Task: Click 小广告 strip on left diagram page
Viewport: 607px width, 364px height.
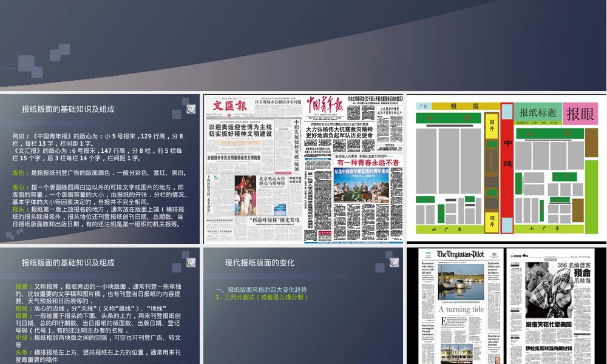Action: click(x=450, y=229)
